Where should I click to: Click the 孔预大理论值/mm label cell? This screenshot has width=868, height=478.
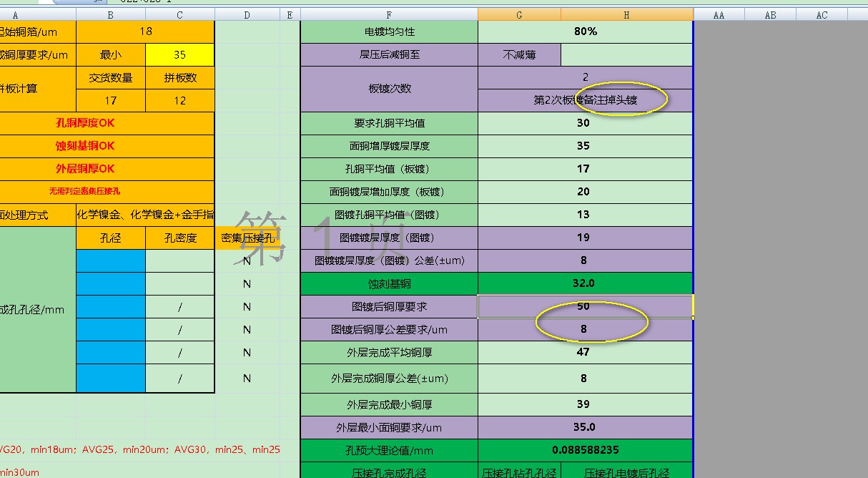tap(389, 451)
